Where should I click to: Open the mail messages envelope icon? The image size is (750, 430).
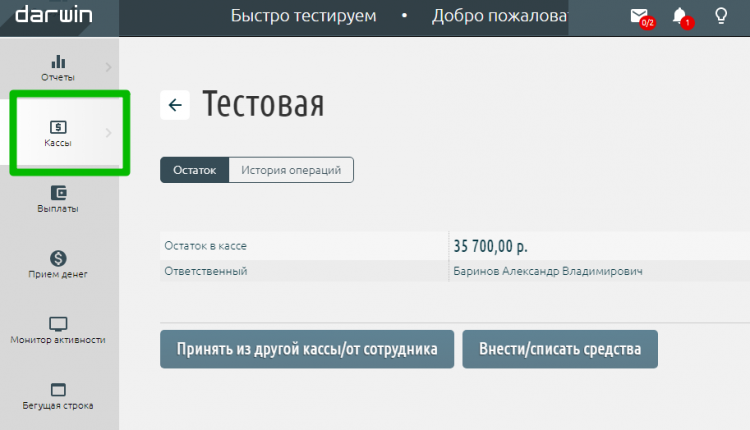(638, 16)
